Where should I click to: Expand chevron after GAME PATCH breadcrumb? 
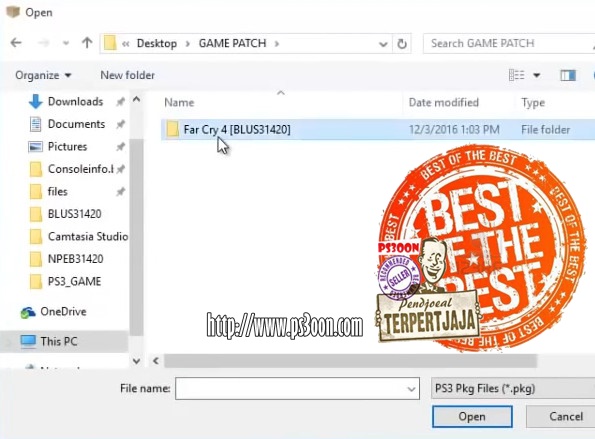[277, 44]
